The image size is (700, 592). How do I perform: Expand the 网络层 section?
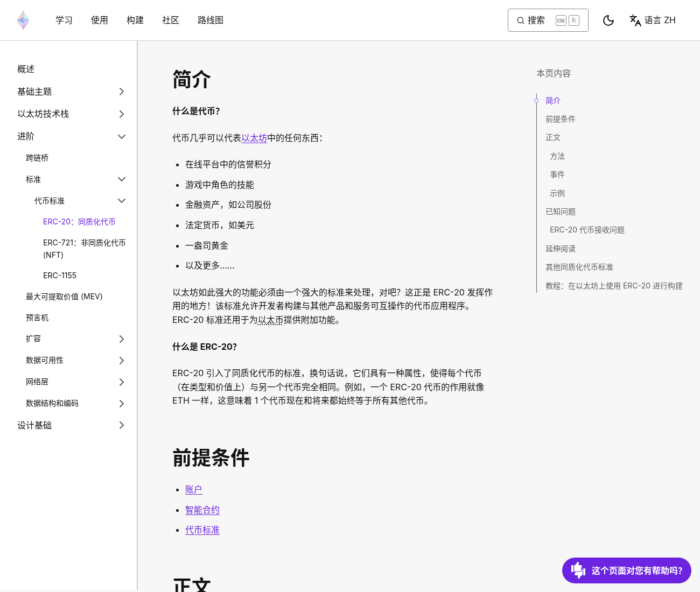tap(122, 382)
